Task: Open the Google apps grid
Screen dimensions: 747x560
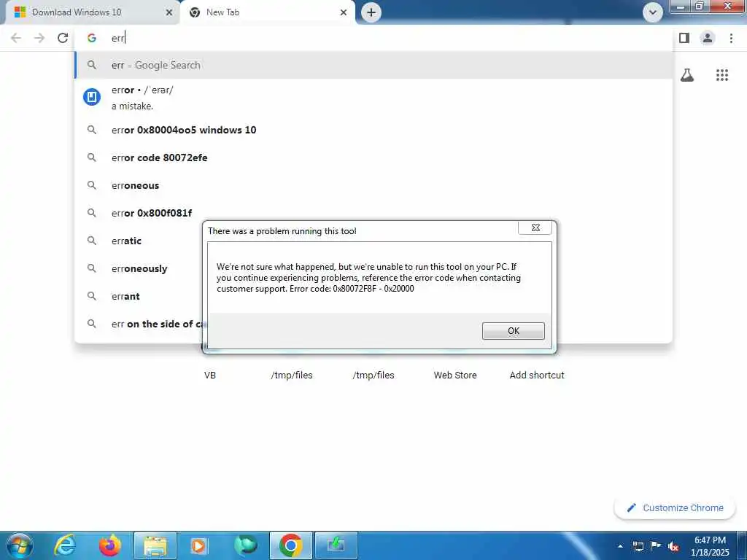Action: (x=722, y=75)
